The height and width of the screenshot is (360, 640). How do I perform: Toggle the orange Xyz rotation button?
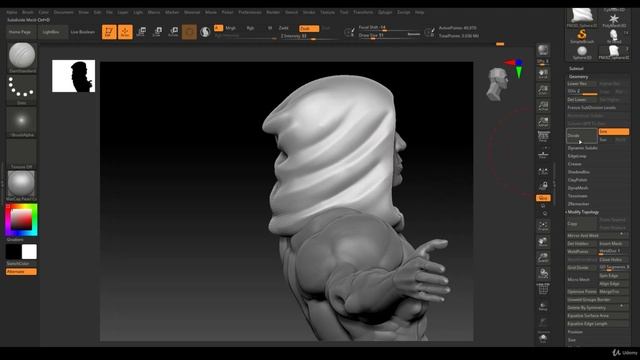click(543, 198)
